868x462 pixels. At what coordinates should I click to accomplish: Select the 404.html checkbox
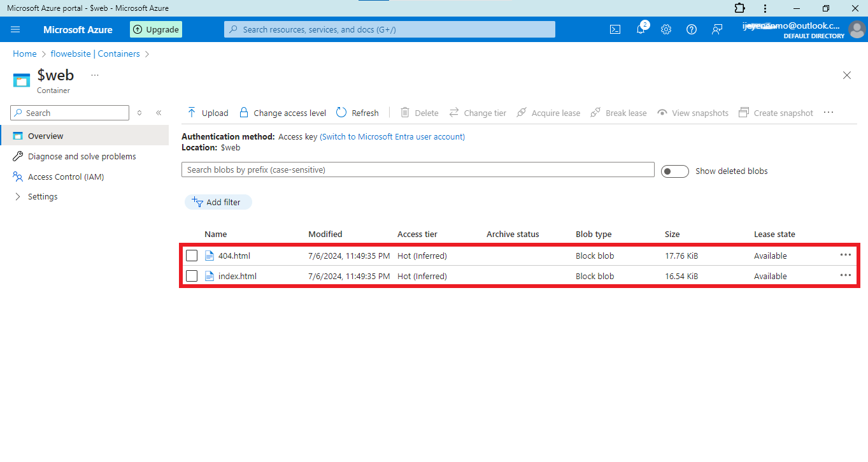click(x=192, y=256)
